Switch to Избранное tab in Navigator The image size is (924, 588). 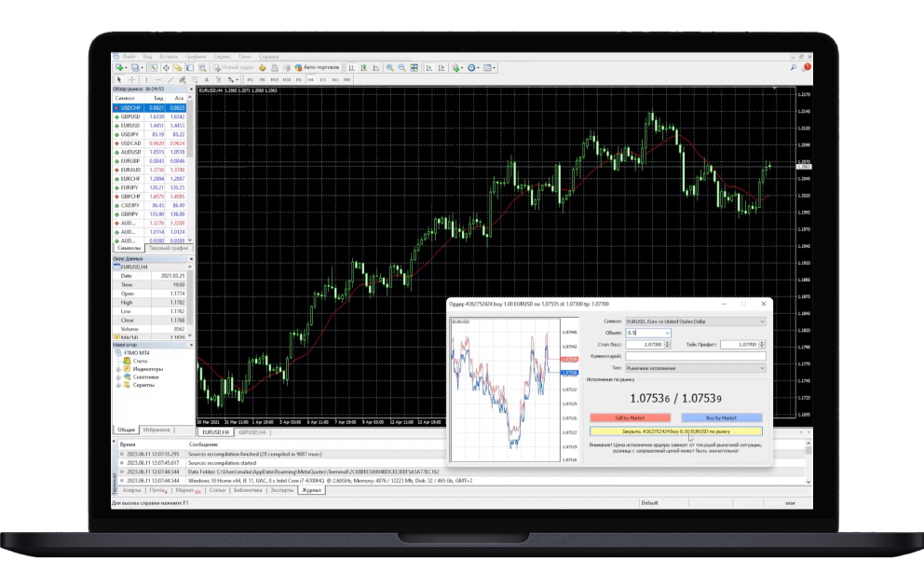tap(156, 430)
